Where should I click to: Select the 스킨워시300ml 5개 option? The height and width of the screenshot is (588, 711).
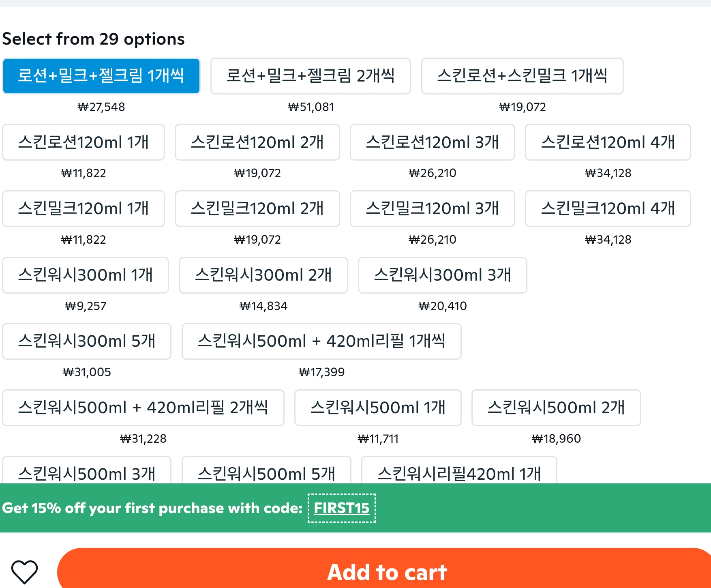(x=87, y=341)
